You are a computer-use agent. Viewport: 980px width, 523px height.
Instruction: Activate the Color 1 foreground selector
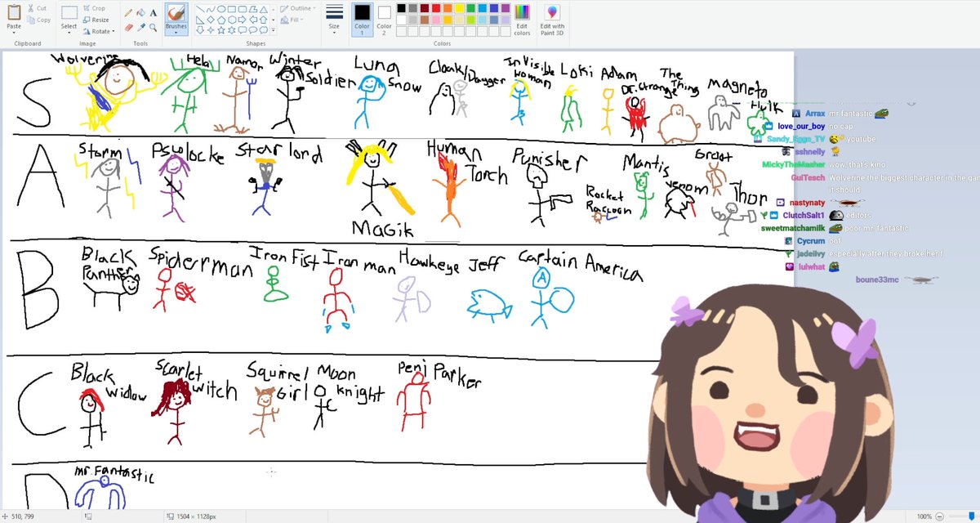pos(362,18)
